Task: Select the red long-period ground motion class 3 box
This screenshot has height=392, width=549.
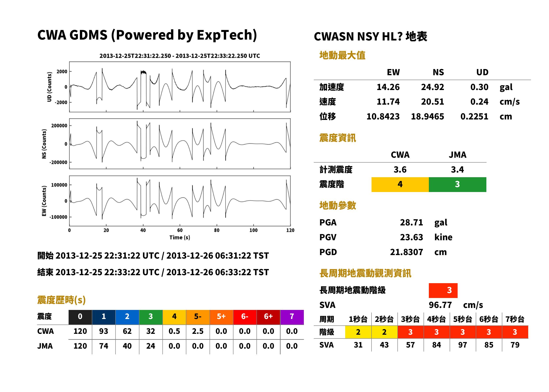Action: [443, 290]
